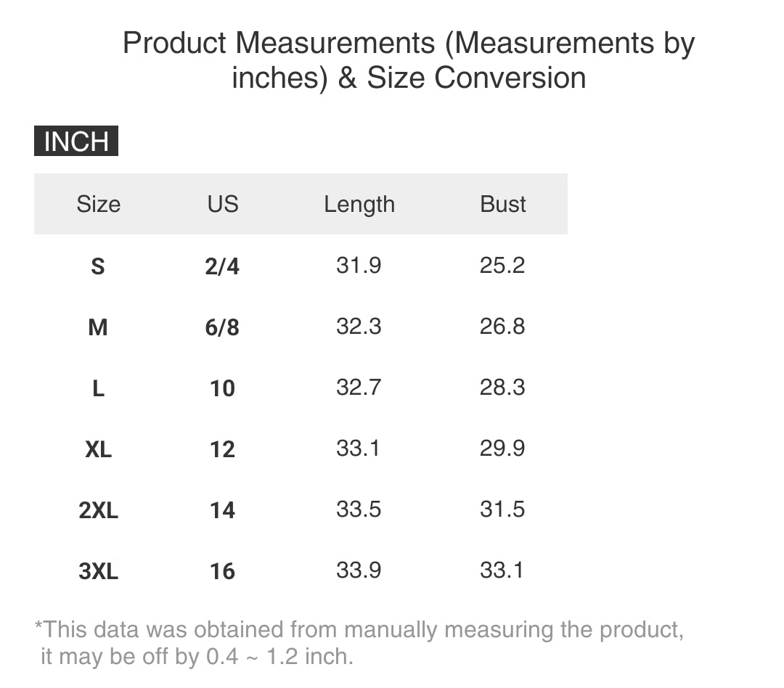The height and width of the screenshot is (688, 784).
Task: Select size L row label
Action: click(x=98, y=388)
